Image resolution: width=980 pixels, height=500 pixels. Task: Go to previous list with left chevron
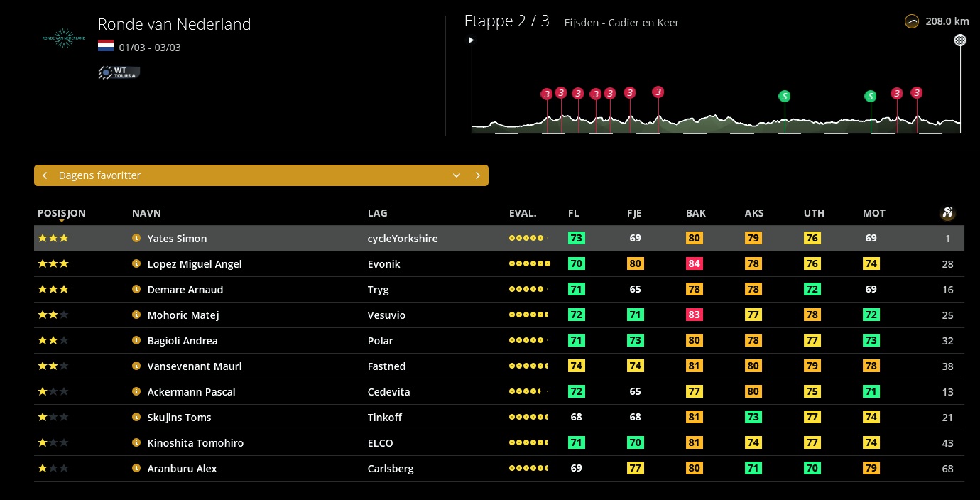click(x=45, y=175)
